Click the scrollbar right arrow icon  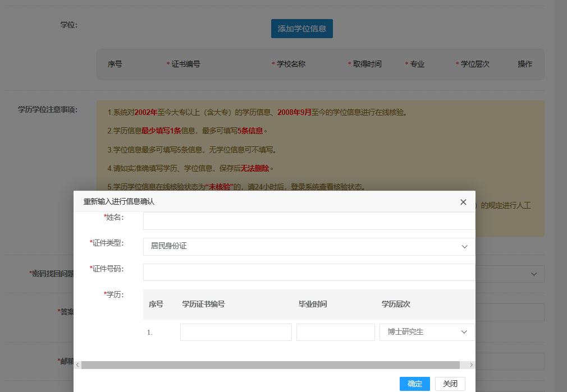(x=471, y=365)
